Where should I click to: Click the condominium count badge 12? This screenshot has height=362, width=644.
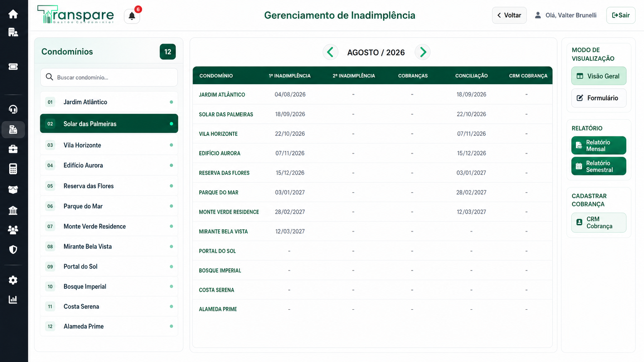pyautogui.click(x=168, y=52)
